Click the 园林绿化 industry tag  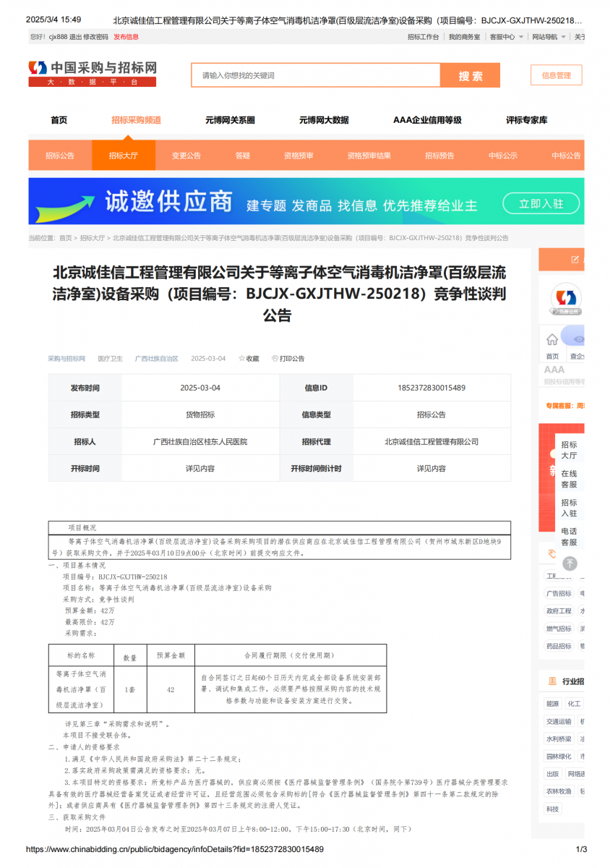559,757
